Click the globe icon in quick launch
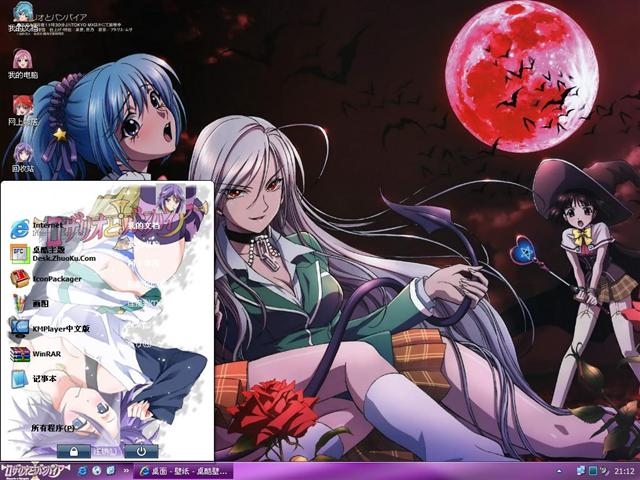Image resolution: width=640 pixels, height=480 pixels. pyautogui.click(x=97, y=471)
